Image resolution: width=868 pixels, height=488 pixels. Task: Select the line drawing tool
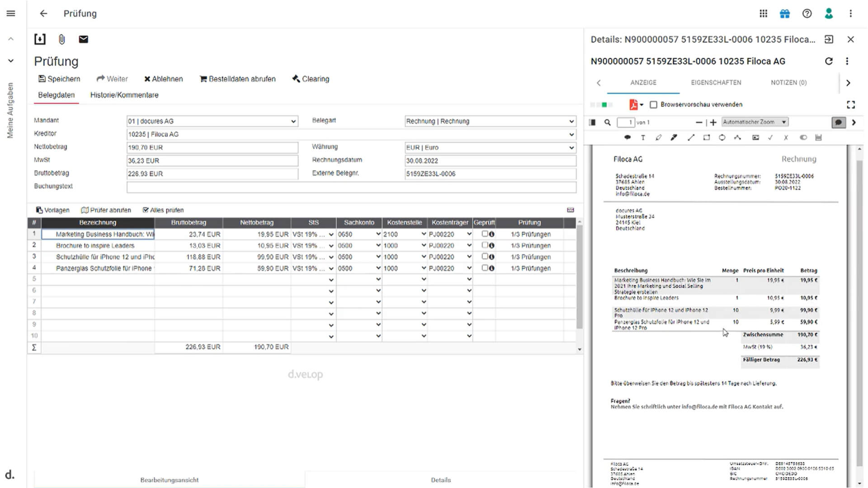click(691, 137)
